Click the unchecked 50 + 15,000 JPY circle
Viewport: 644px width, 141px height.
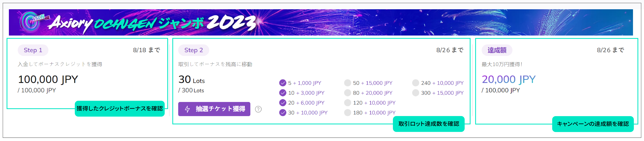pos(348,83)
